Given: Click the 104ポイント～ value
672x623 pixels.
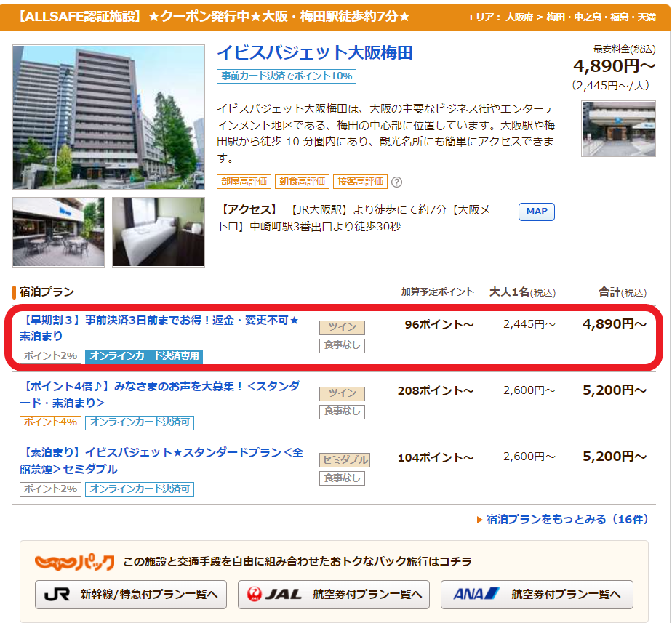Looking at the screenshot, I should (436, 457).
